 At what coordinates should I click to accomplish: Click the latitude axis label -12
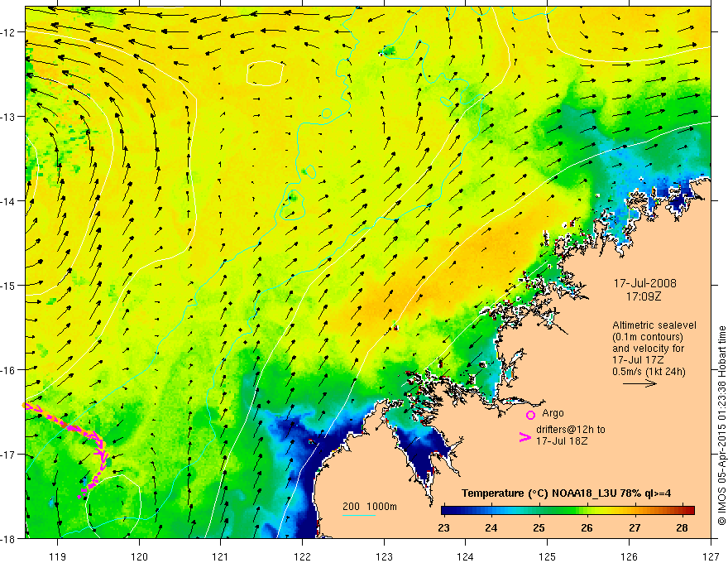tap(8, 32)
